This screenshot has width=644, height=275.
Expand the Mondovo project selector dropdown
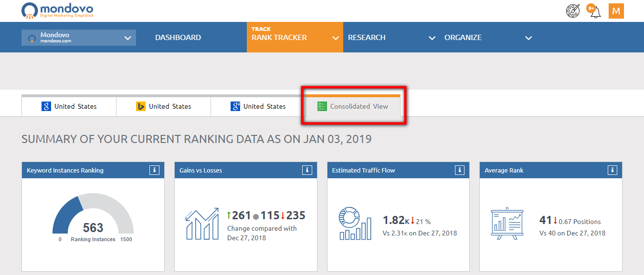(x=79, y=38)
